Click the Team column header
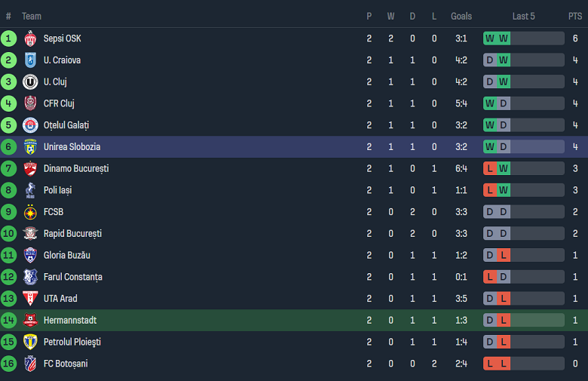Image resolution: width=588 pixels, height=381 pixels. (x=32, y=16)
